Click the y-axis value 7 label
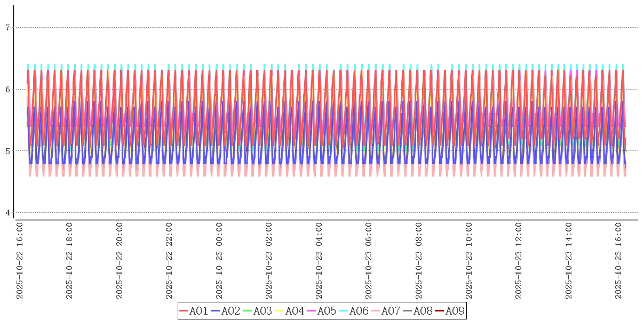 (7, 28)
